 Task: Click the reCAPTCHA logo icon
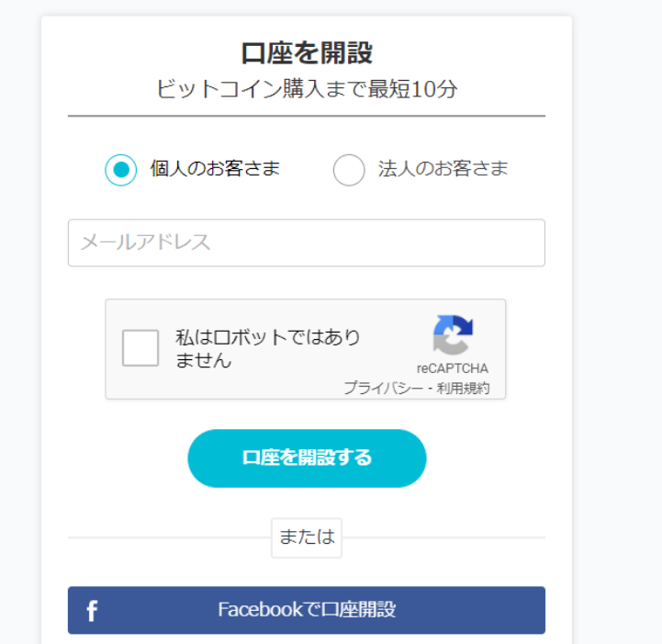[x=453, y=335]
